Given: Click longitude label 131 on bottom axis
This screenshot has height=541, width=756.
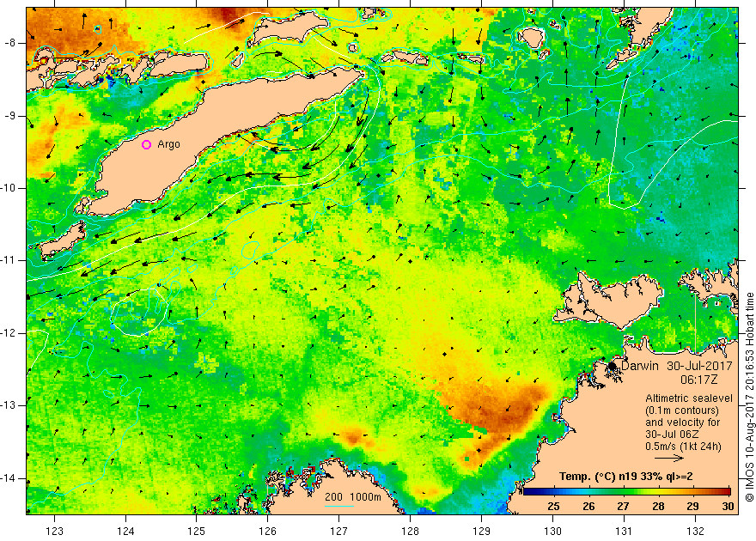Looking at the screenshot, I should coord(624,532).
